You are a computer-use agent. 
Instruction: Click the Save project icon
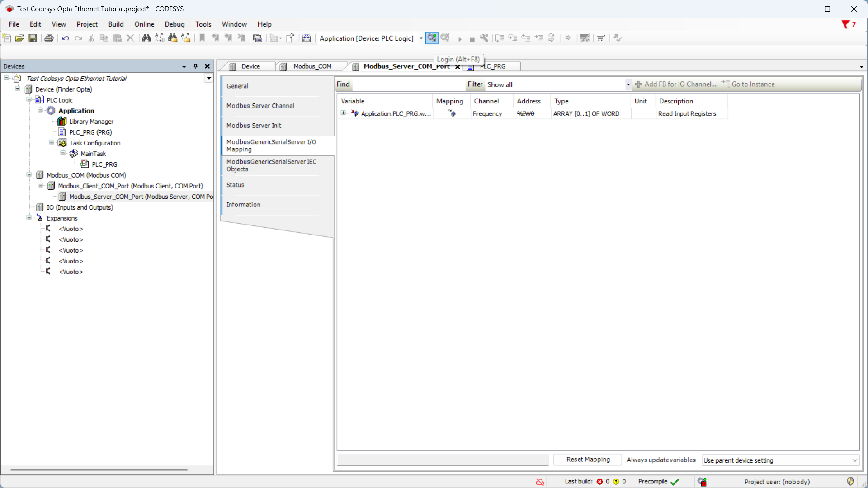click(x=33, y=38)
